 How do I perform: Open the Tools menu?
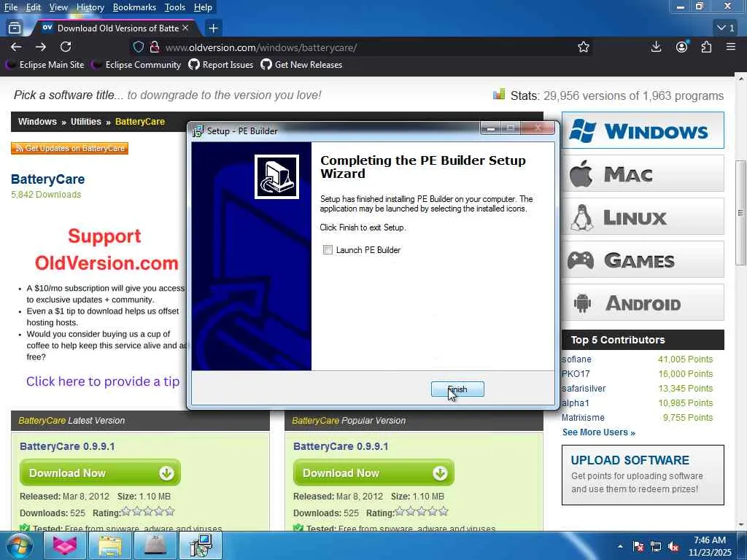pyautogui.click(x=175, y=7)
